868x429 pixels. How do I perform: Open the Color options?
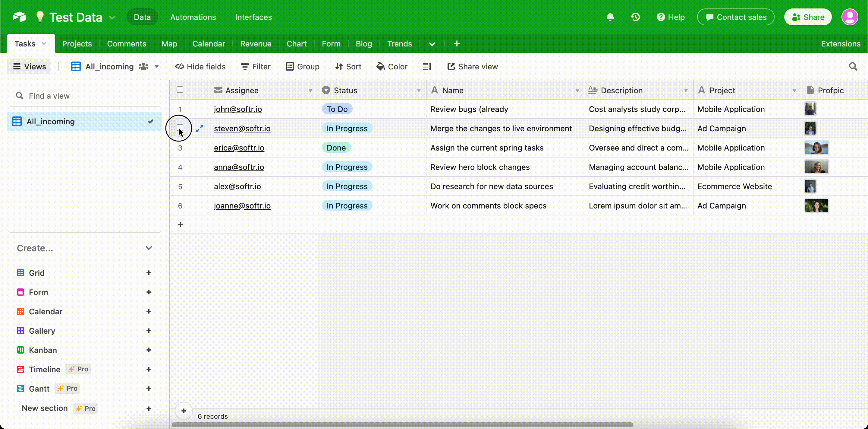pos(392,66)
